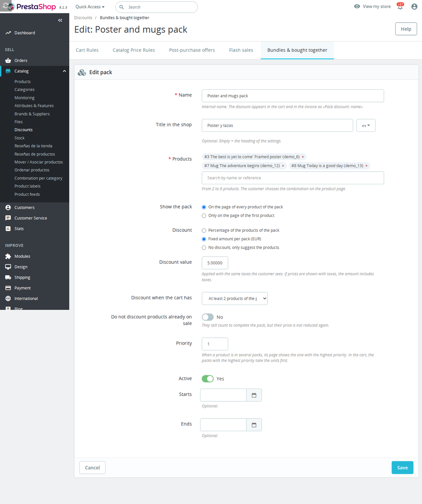Collapse the sidebar with double chevron icon

(x=60, y=20)
